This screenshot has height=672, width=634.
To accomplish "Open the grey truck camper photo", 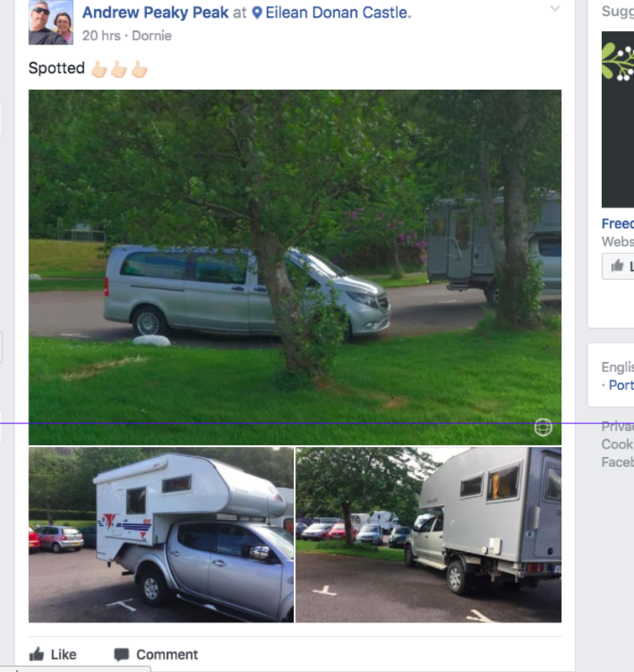I will 428,534.
